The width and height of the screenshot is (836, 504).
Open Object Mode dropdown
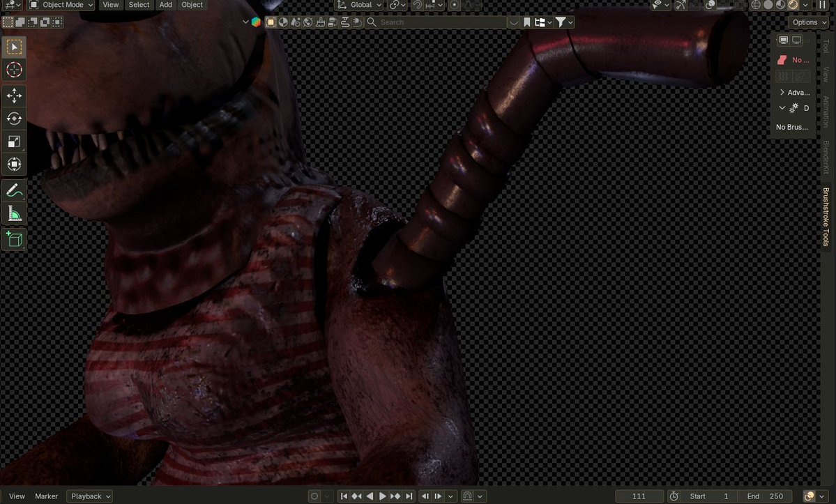(x=61, y=5)
